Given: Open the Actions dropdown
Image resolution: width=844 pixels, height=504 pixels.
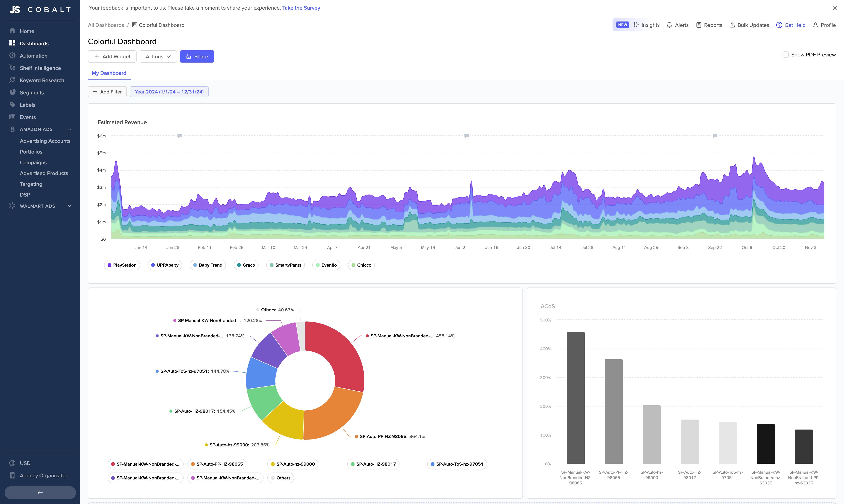Looking at the screenshot, I should [x=158, y=56].
